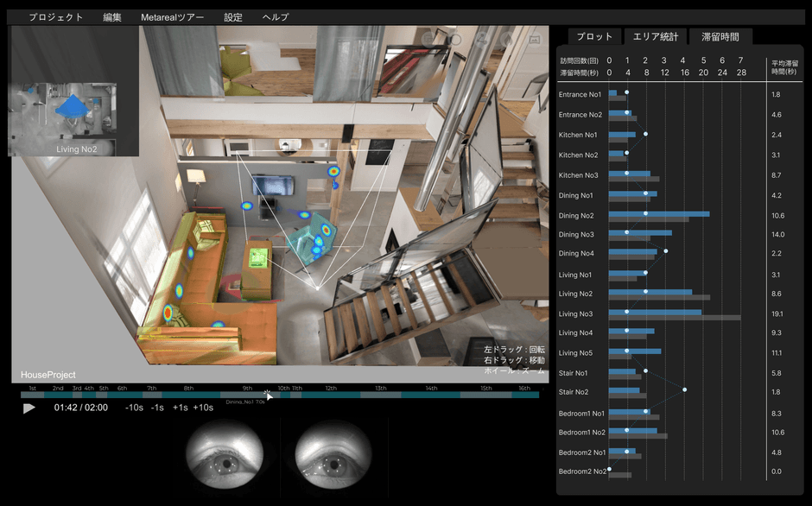The image size is (812, 506).
Task: Open the 設定 menu
Action: [233, 17]
